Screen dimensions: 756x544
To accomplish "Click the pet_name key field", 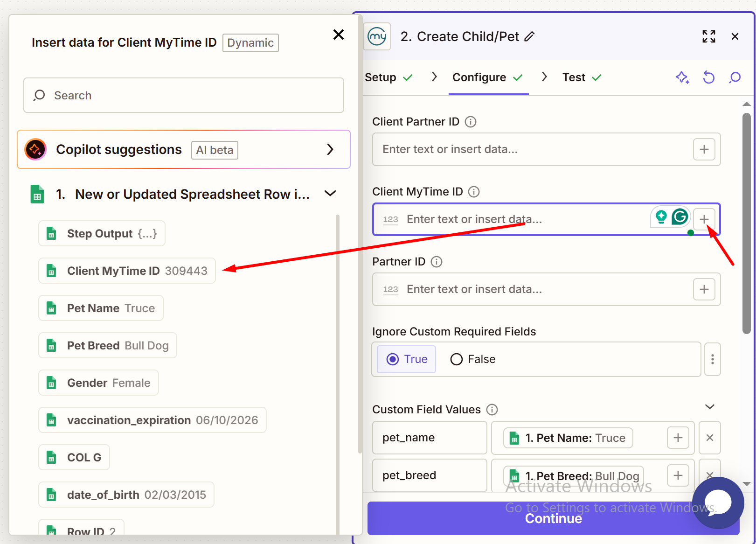I will pyautogui.click(x=430, y=438).
